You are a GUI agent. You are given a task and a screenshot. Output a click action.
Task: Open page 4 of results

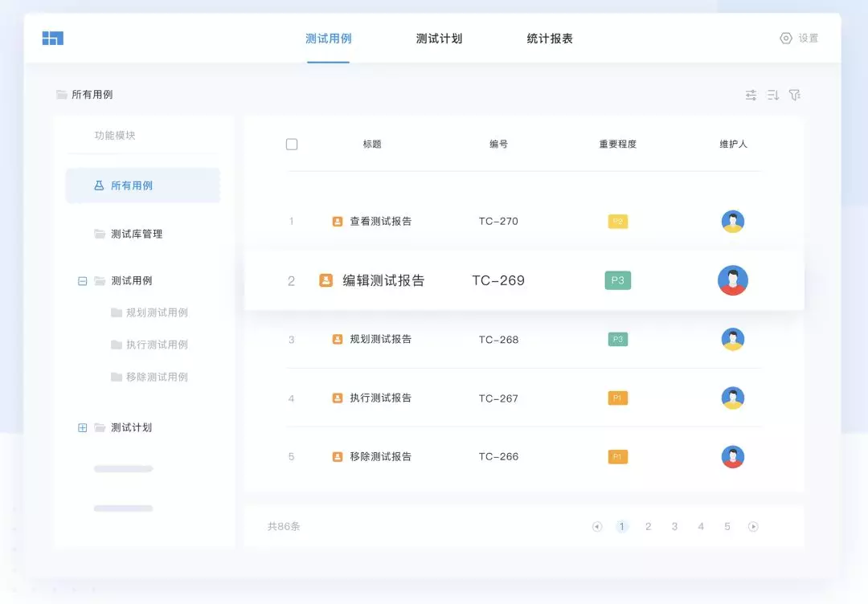[701, 527]
